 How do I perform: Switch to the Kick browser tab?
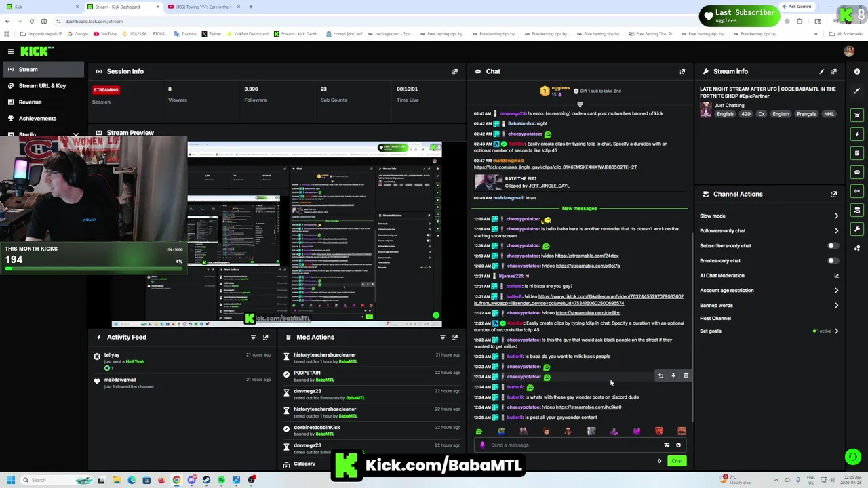(x=41, y=7)
